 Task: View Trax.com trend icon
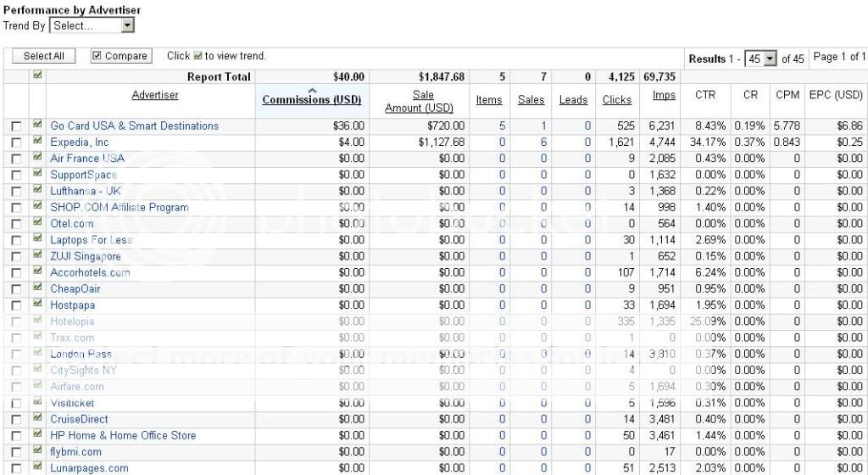(x=37, y=336)
